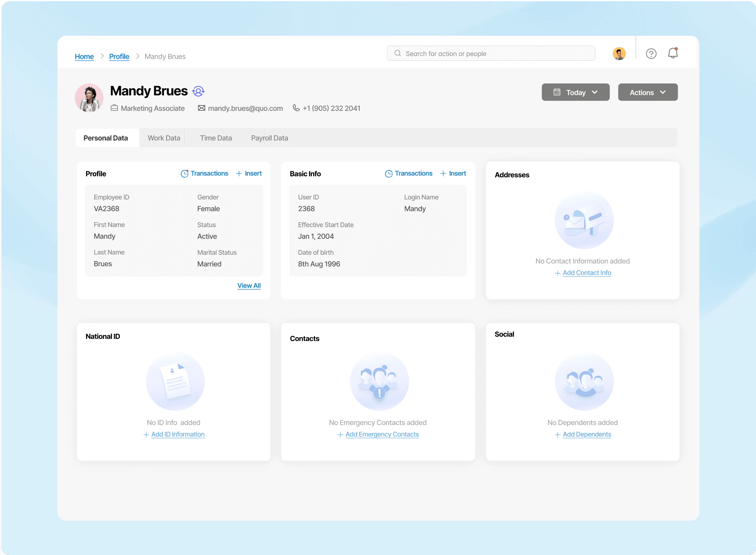The image size is (756, 555).
Task: Switch to the Payroll Data tab
Action: click(x=269, y=138)
